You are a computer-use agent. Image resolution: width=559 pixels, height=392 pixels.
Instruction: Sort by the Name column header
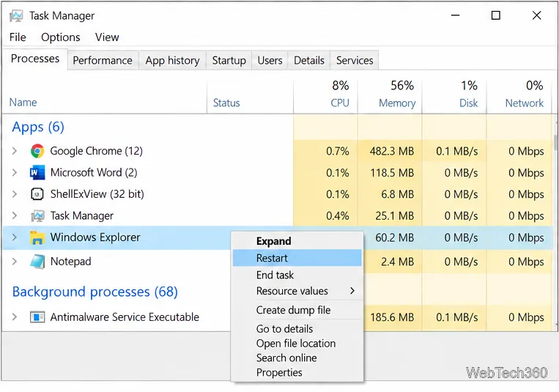23,103
